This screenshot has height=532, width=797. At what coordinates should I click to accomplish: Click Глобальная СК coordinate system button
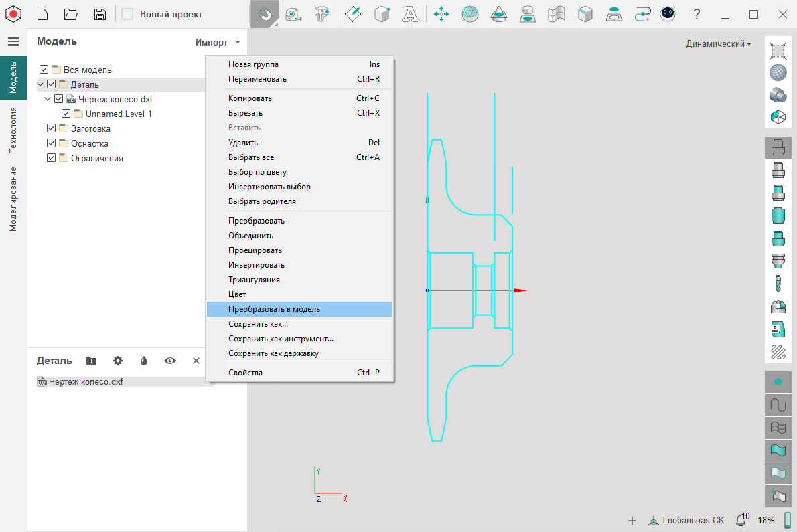coord(686,520)
